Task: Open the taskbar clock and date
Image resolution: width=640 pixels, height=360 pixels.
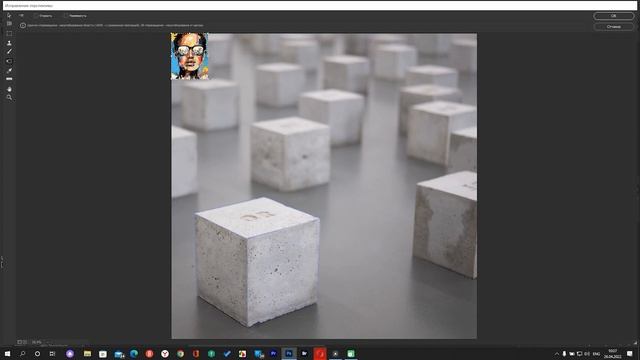Action: click(612, 354)
